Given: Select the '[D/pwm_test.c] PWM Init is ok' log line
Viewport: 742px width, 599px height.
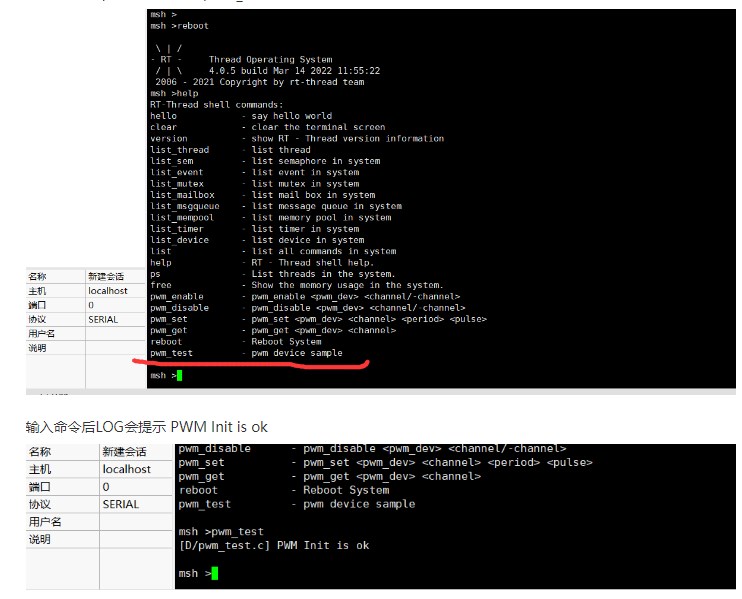Looking at the screenshot, I should coord(274,546).
